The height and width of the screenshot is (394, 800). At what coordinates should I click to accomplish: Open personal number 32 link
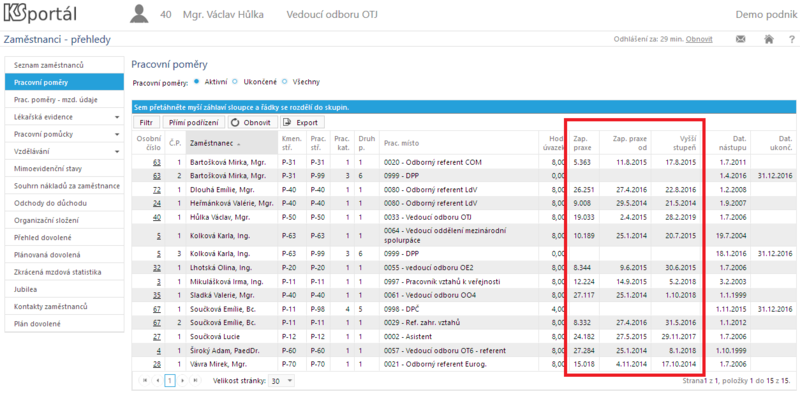click(x=157, y=267)
